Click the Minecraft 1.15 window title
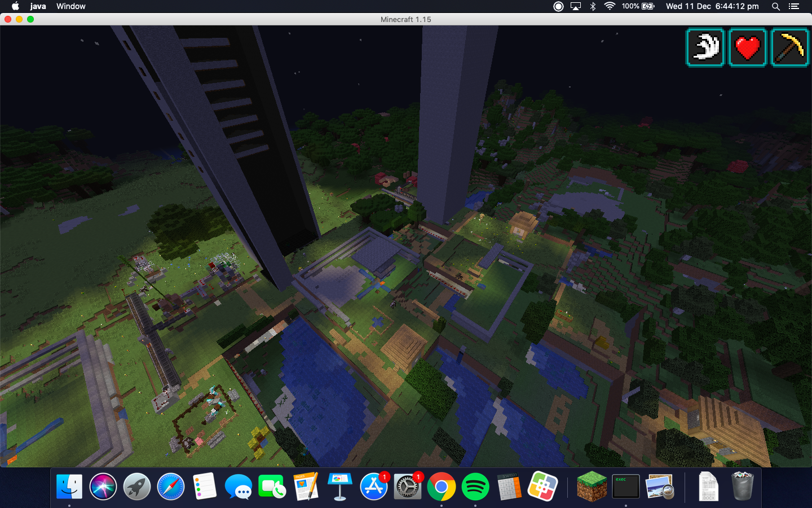This screenshot has width=812, height=508. pos(406,19)
